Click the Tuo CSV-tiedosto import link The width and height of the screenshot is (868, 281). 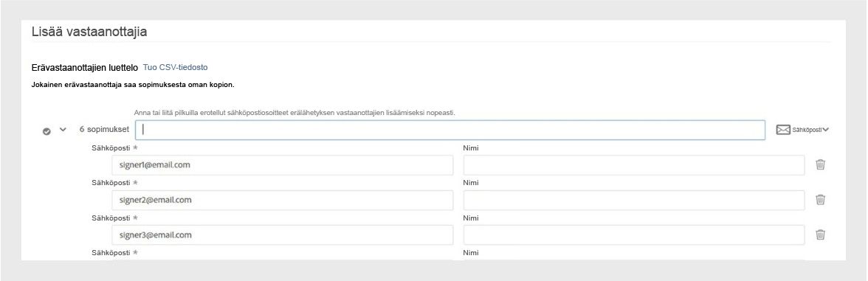tap(176, 68)
